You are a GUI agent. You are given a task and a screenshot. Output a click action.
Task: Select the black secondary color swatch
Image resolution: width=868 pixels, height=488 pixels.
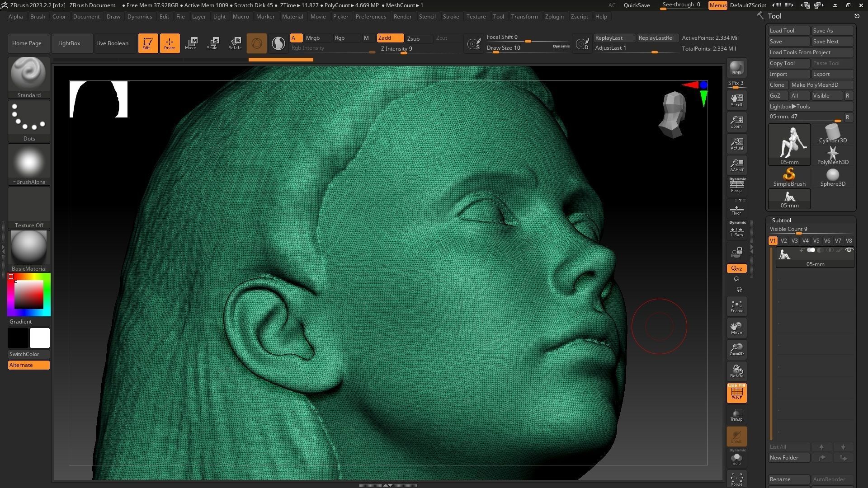tap(18, 338)
